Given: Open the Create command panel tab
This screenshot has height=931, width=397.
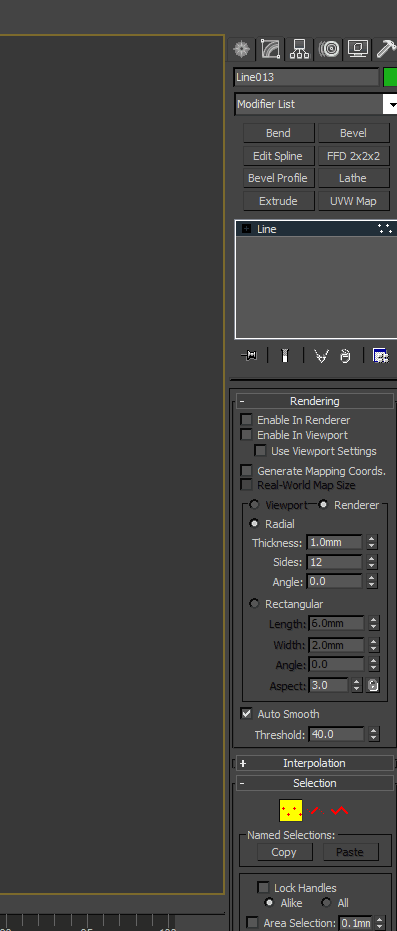Looking at the screenshot, I should click(241, 49).
